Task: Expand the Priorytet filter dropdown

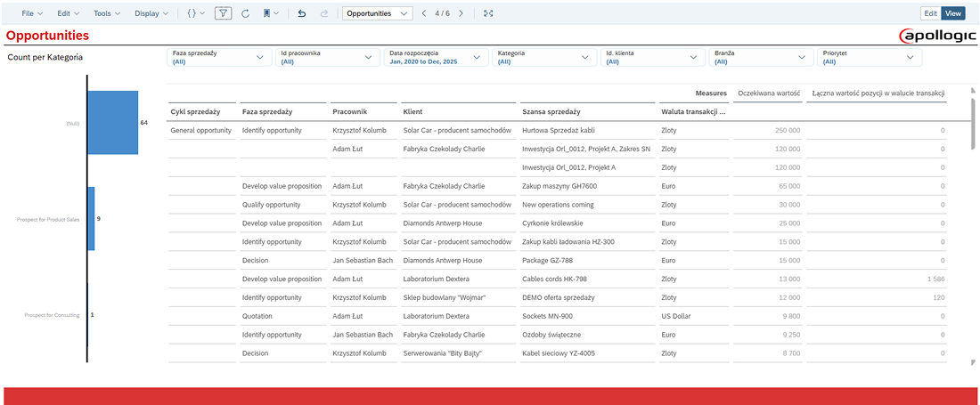Action: tap(870, 57)
